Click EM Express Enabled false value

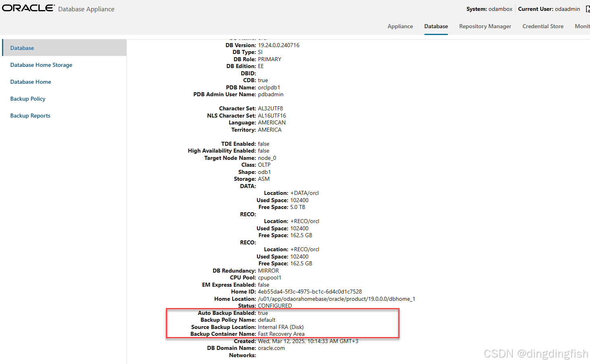tap(264, 285)
